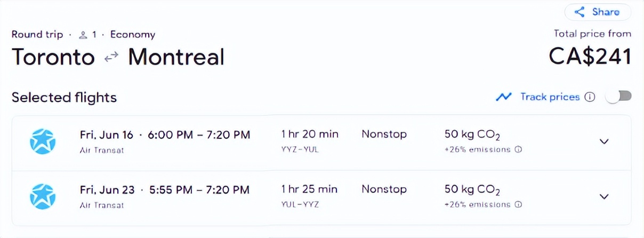The width and height of the screenshot is (644, 238).
Task: Click the Selected flights heading
Action: click(x=64, y=98)
